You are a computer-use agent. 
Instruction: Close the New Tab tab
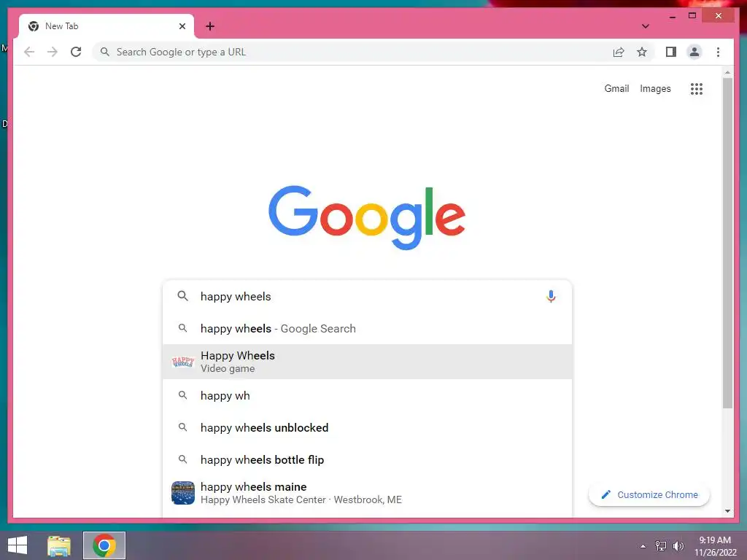point(182,26)
